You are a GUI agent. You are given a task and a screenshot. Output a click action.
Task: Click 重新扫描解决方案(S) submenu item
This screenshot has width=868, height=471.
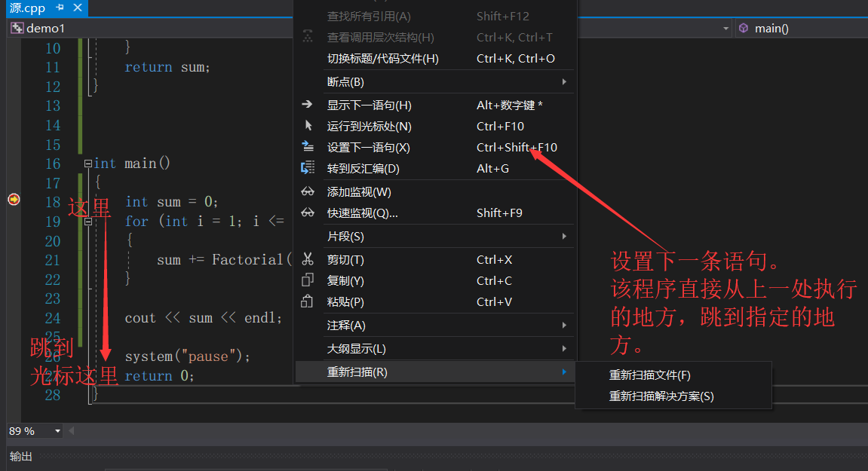[x=673, y=396]
